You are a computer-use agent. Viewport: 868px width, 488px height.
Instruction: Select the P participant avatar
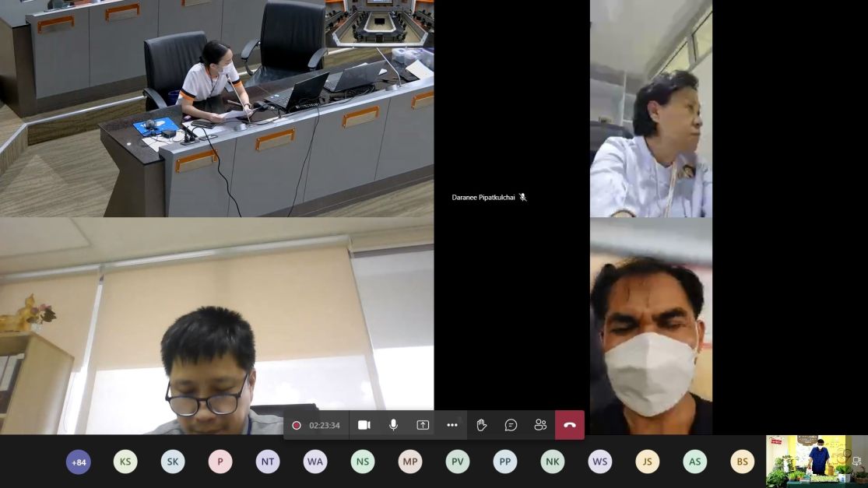[x=220, y=462]
